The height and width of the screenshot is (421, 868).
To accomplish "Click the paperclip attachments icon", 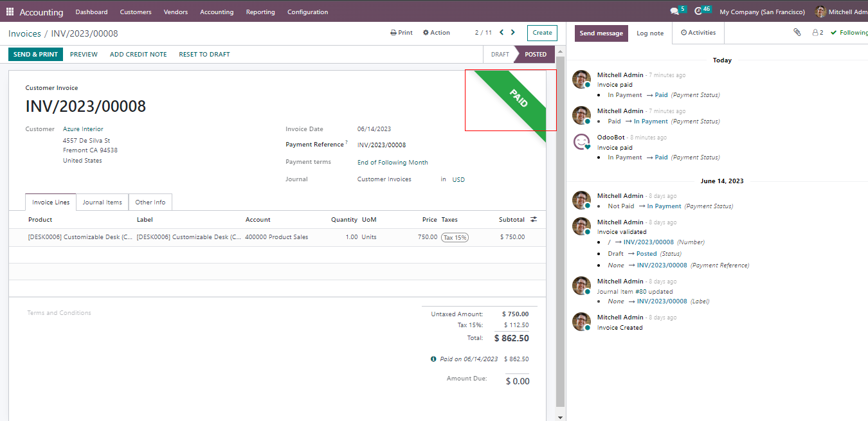I will (x=797, y=32).
